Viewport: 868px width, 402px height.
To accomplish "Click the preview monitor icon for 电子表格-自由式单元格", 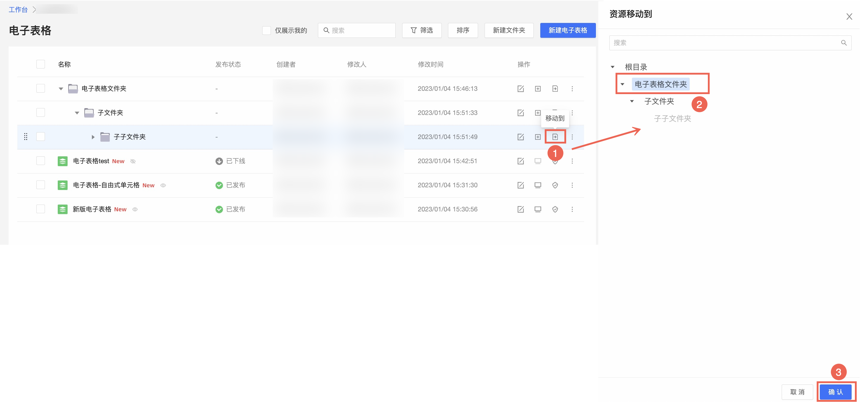I will coord(538,185).
